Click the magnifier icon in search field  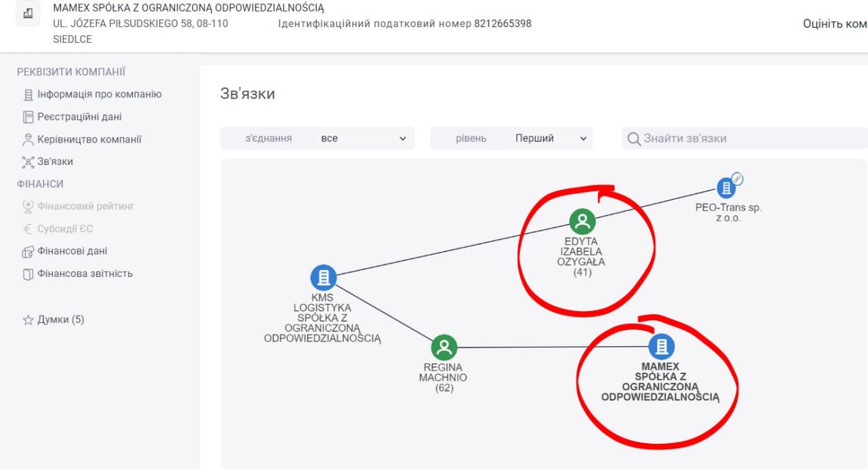pyautogui.click(x=633, y=138)
